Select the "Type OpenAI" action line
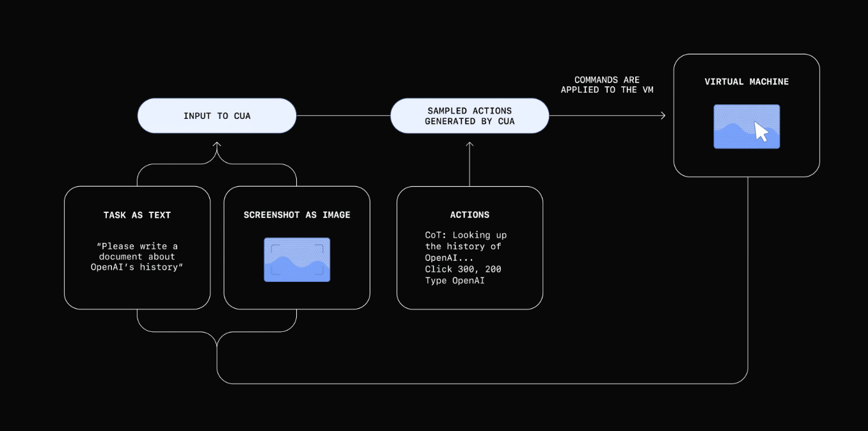Viewport: 868px width, 431px height. [x=455, y=280]
